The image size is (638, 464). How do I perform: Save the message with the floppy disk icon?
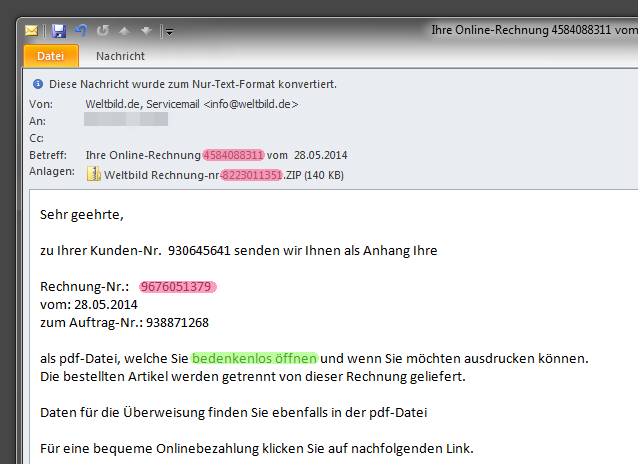pyautogui.click(x=59, y=31)
